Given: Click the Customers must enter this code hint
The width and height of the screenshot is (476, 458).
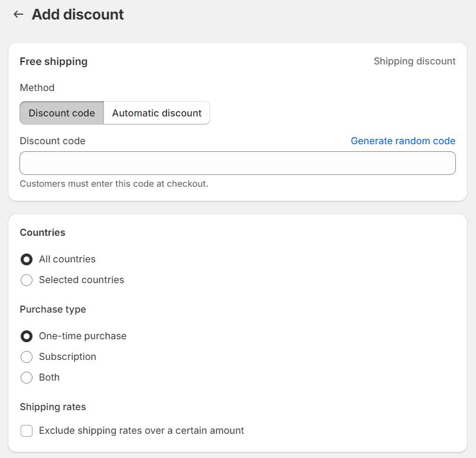Looking at the screenshot, I should click(x=114, y=184).
